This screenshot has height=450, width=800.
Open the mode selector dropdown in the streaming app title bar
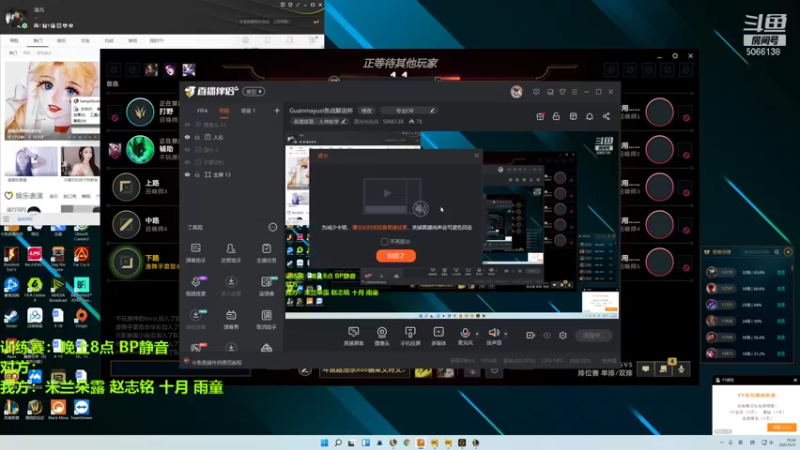[x=254, y=92]
